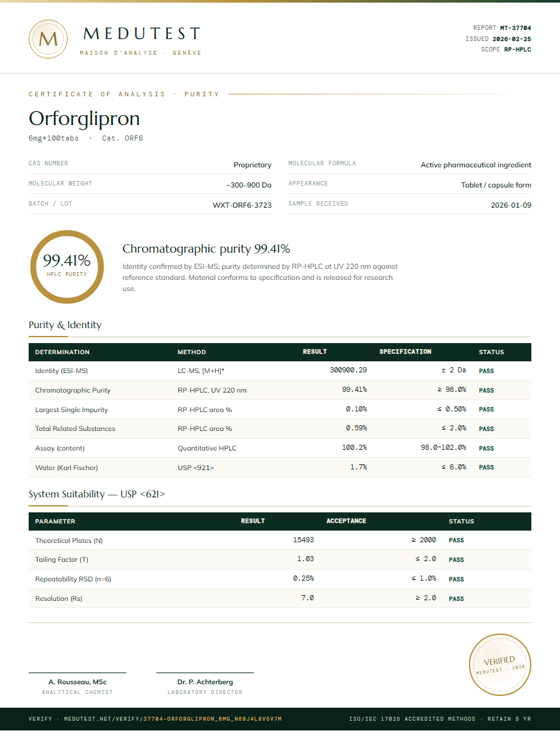Click the Largest Single Impurity row label

tap(71, 410)
